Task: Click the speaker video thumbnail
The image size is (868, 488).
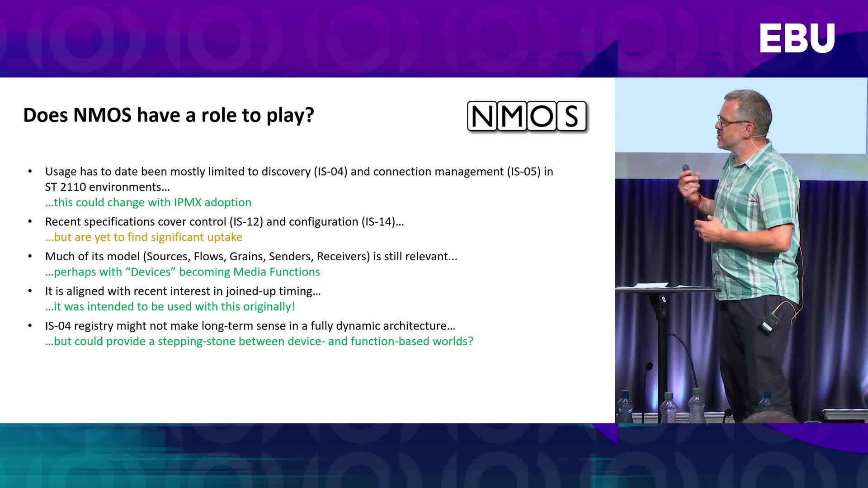Action: [x=741, y=250]
